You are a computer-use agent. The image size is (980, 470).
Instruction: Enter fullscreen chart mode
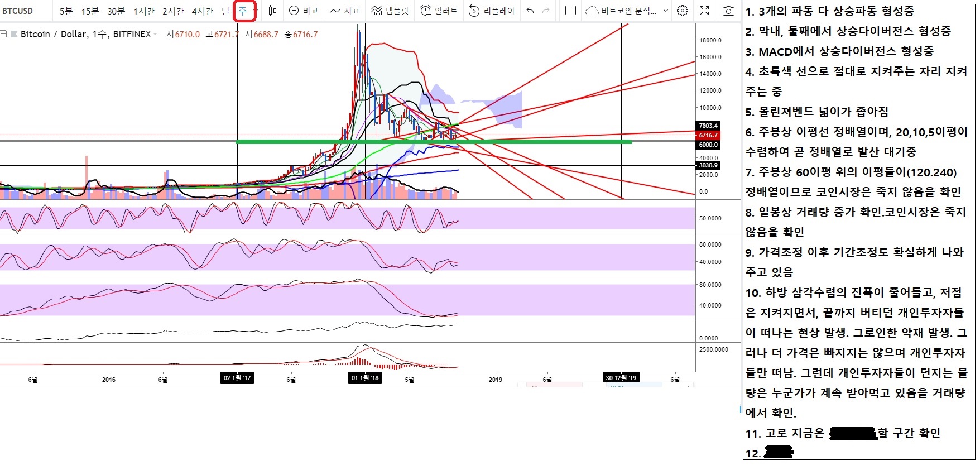tap(704, 11)
